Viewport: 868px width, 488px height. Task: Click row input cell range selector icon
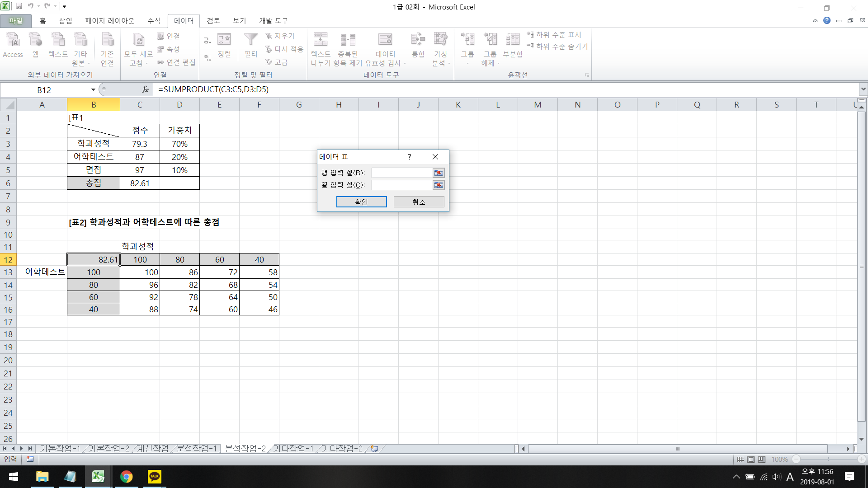[x=438, y=173]
